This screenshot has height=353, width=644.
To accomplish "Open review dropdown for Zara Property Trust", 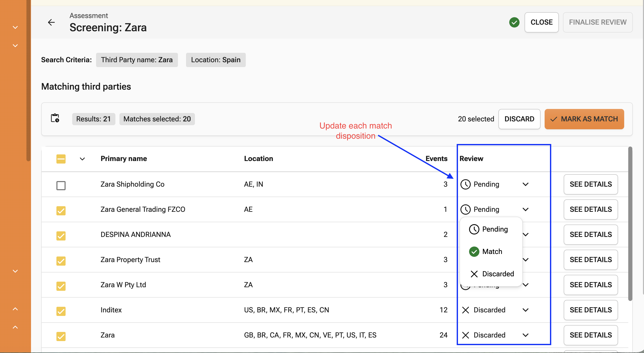I will (526, 260).
